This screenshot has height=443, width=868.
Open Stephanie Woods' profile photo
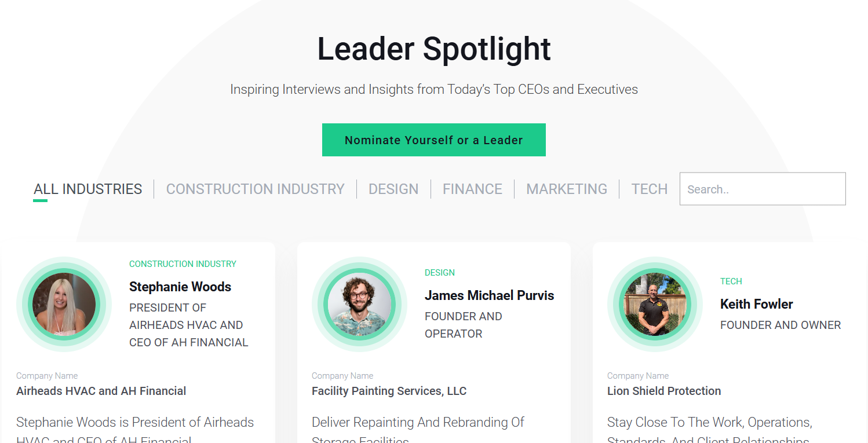click(64, 304)
